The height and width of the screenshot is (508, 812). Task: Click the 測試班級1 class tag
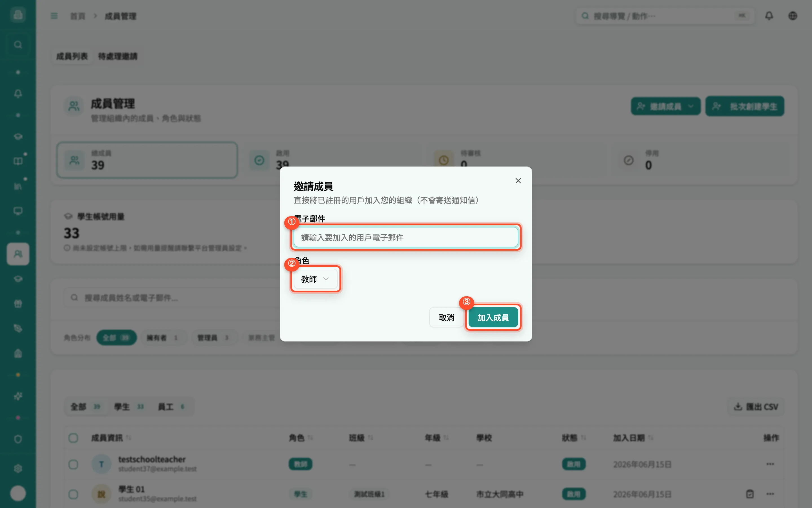pos(369,494)
